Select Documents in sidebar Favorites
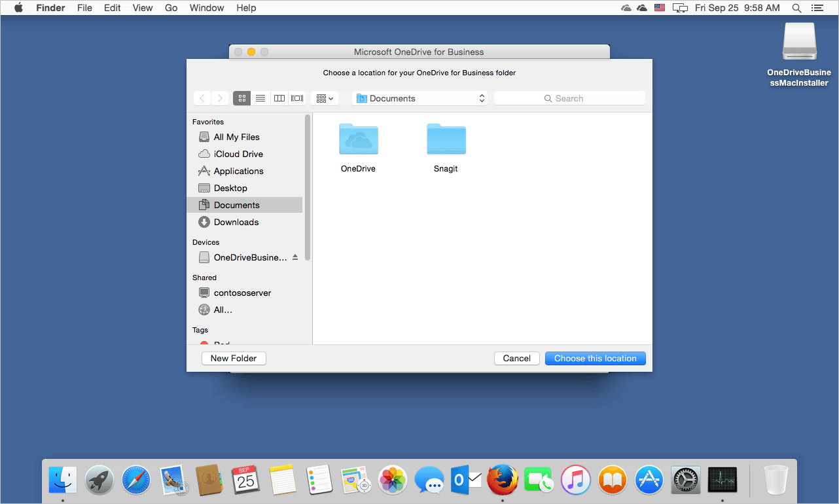Viewport: 839px width, 504px height. [x=244, y=205]
